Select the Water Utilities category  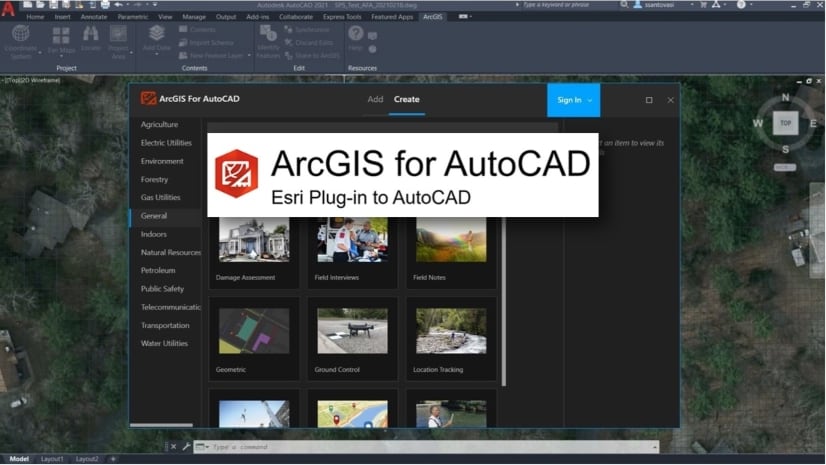pos(164,343)
